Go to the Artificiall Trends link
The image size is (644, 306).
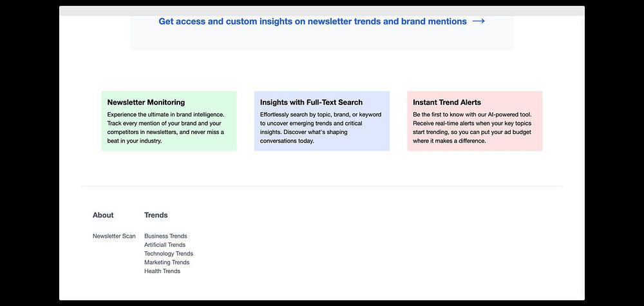pyautogui.click(x=165, y=245)
